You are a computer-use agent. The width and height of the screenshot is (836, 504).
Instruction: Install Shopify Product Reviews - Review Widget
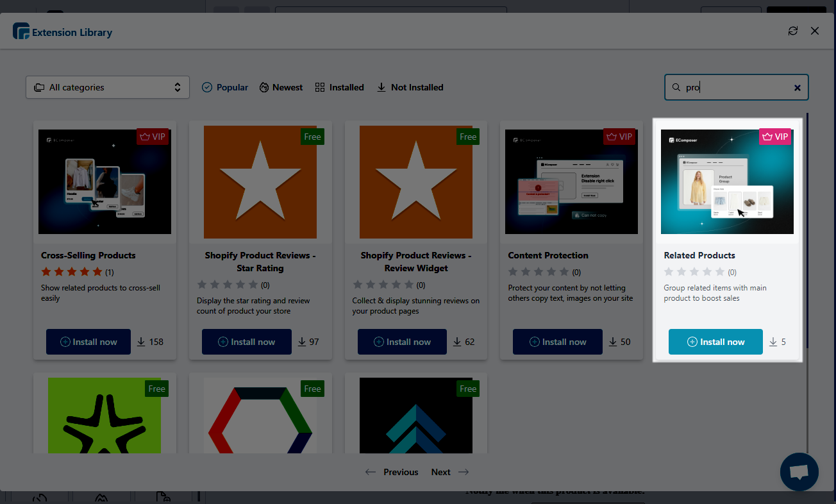click(x=403, y=342)
